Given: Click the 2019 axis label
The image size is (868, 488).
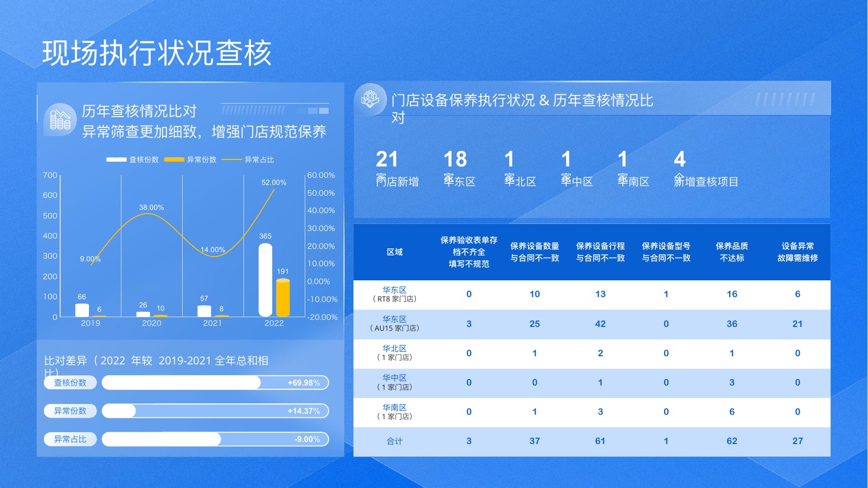Looking at the screenshot, I should pos(91,323).
